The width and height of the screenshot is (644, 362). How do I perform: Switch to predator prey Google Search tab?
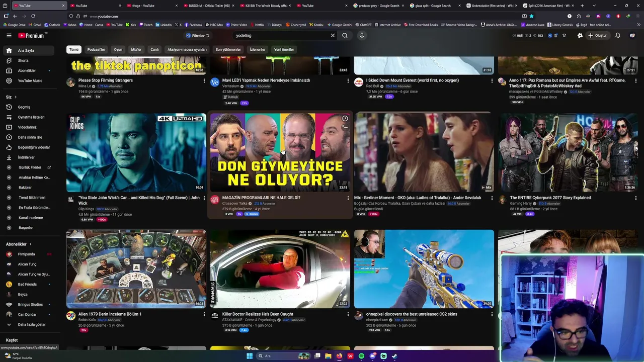[378, 6]
